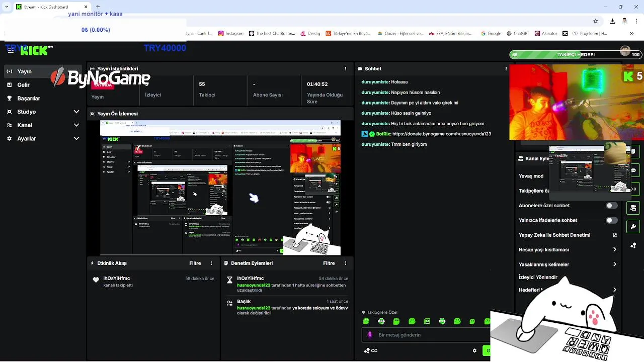Open the BotRix donate.bynogame.com link

(441, 134)
